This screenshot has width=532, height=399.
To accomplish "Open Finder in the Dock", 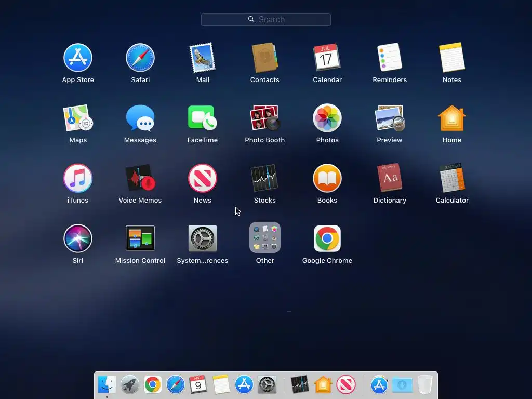I will (x=107, y=385).
